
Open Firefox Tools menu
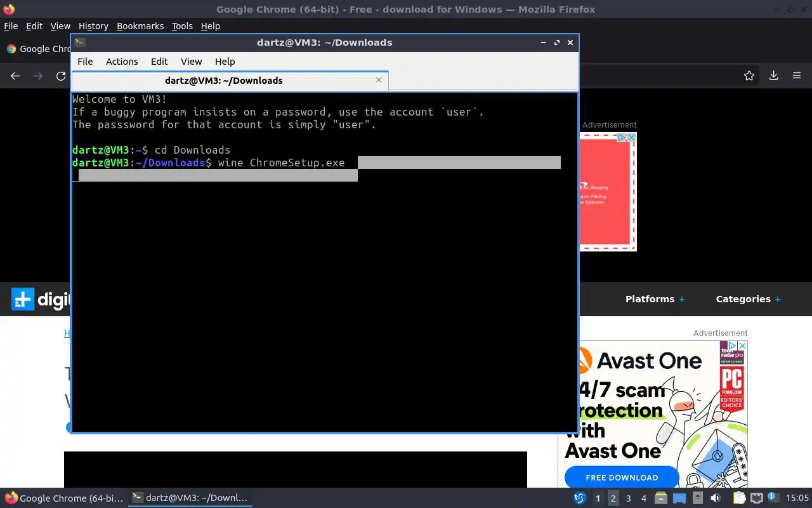pyautogui.click(x=182, y=26)
